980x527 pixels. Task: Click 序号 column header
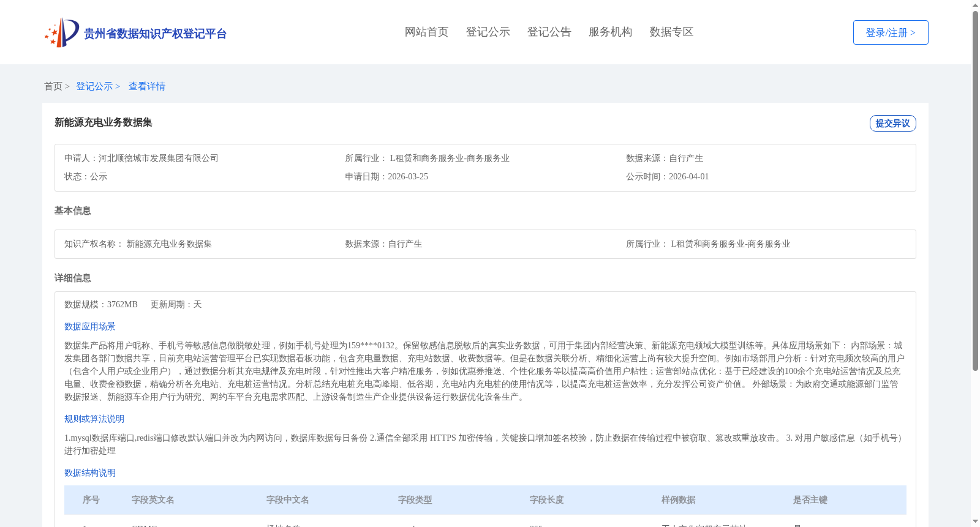point(91,500)
